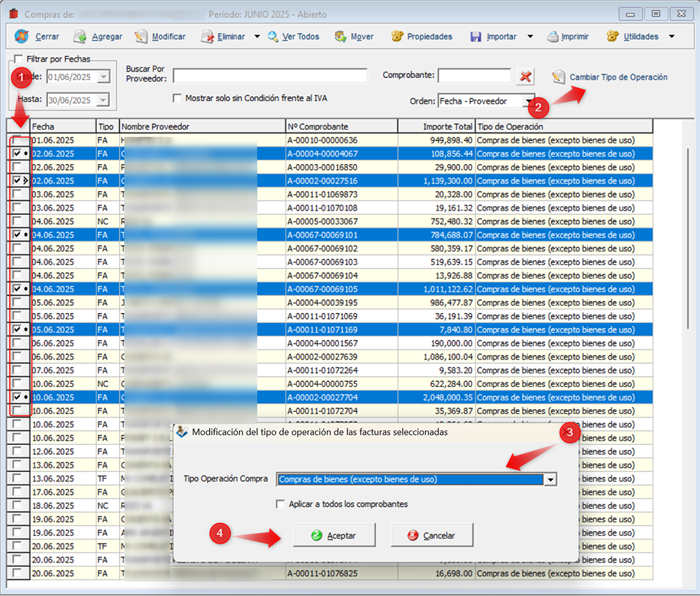The height and width of the screenshot is (596, 700).
Task: Check Mostrar solo sin Condición frente al IVA
Action: coord(178,98)
